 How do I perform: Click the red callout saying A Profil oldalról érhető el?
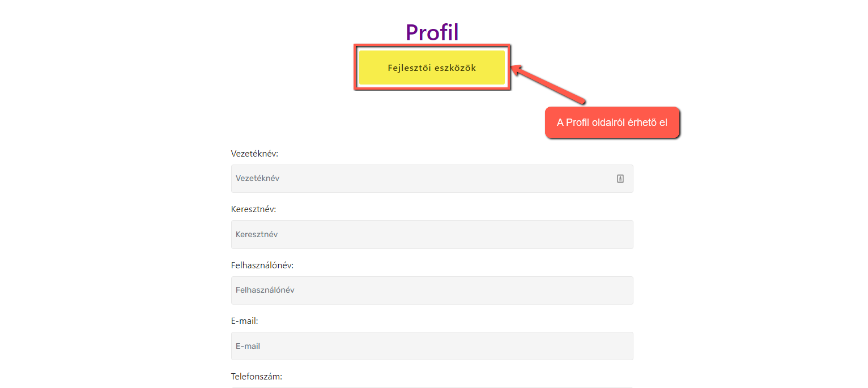click(x=612, y=122)
